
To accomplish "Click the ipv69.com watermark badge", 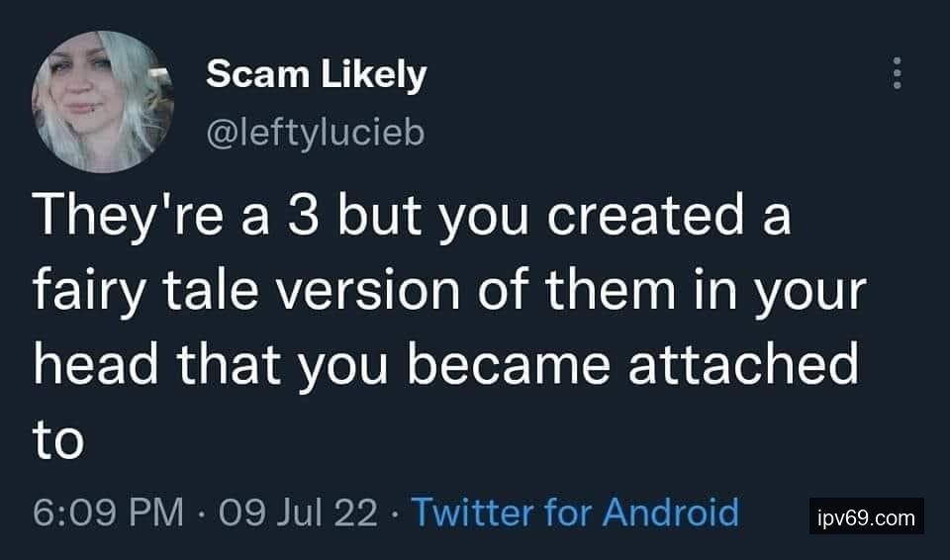I will [x=867, y=516].
